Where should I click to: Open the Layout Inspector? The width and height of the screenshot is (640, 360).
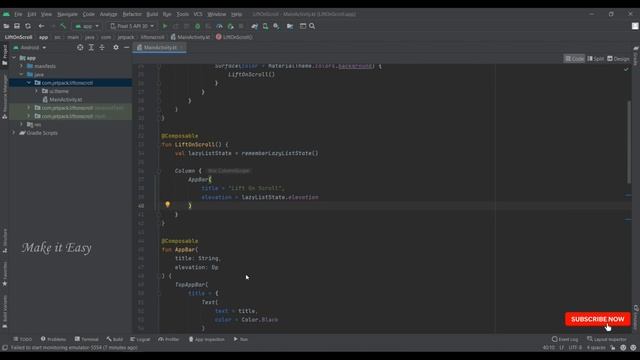point(607,339)
